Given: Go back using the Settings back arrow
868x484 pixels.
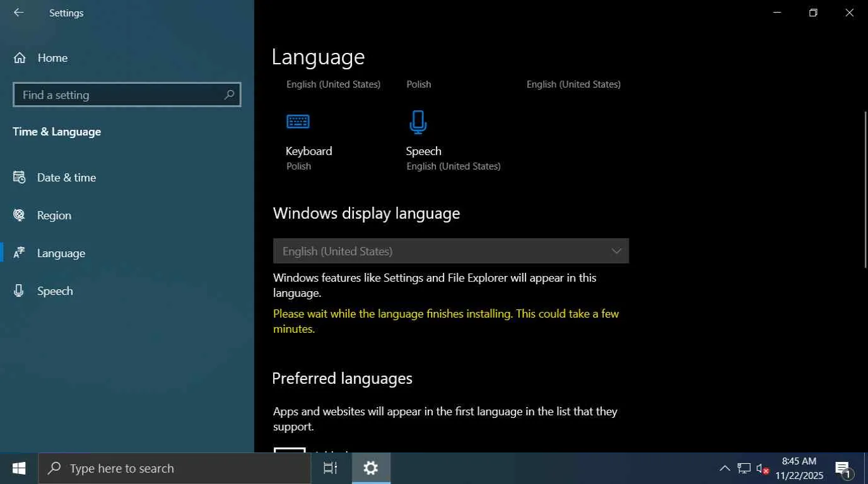Looking at the screenshot, I should 18,13.
